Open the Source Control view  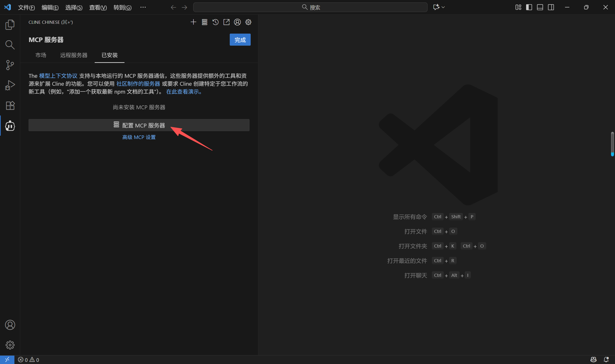(10, 65)
